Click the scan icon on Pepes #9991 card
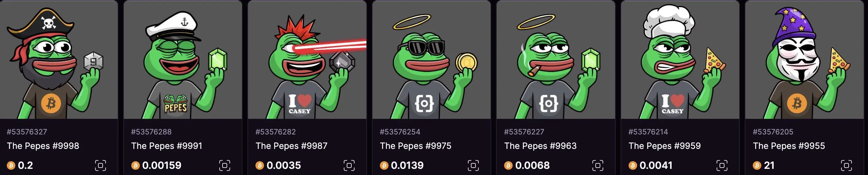The width and height of the screenshot is (868, 175). point(225,165)
